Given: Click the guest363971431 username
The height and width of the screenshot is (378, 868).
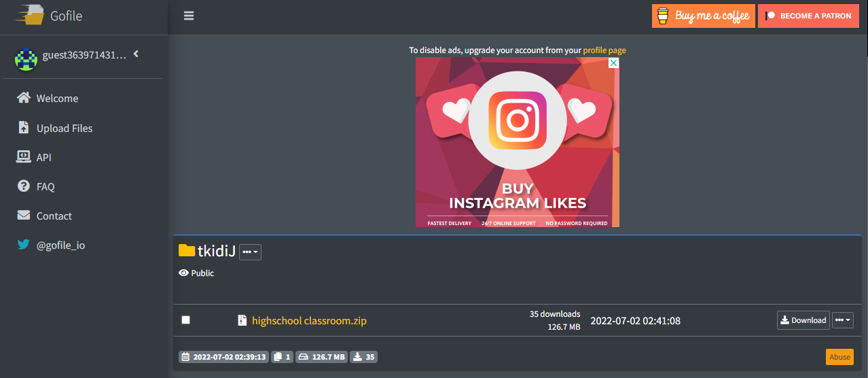Looking at the screenshot, I should (84, 55).
